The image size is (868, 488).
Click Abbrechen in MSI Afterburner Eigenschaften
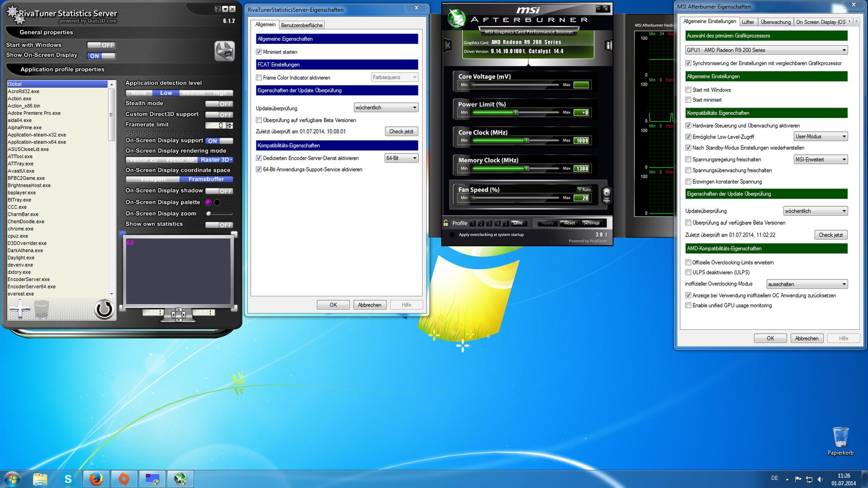point(806,338)
